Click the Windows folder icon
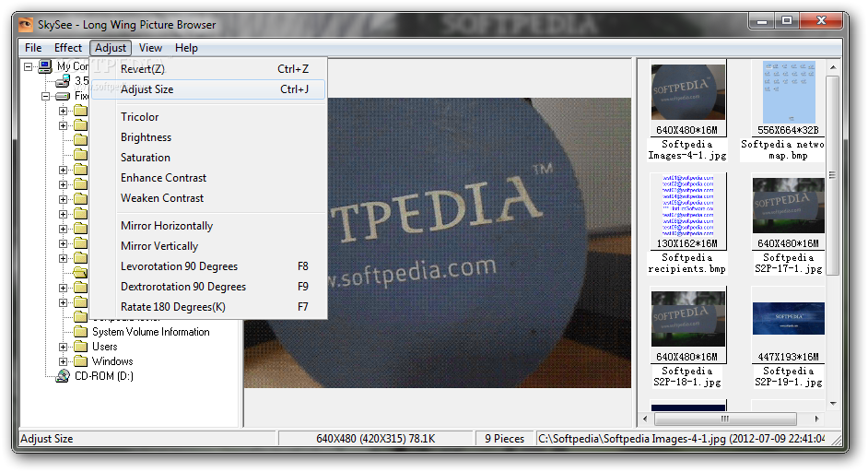The width and height of the screenshot is (868, 472). coord(81,361)
